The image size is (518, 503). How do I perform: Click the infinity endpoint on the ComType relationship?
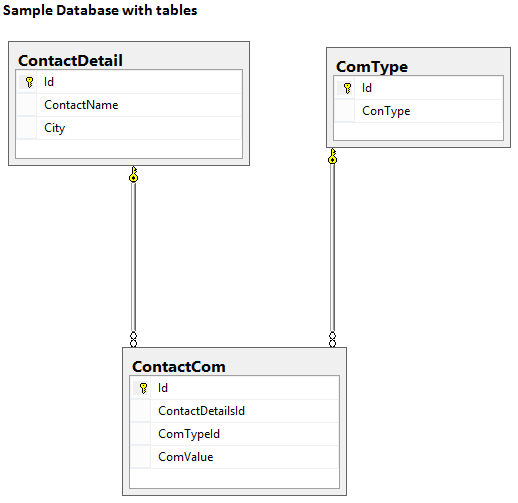[332, 339]
